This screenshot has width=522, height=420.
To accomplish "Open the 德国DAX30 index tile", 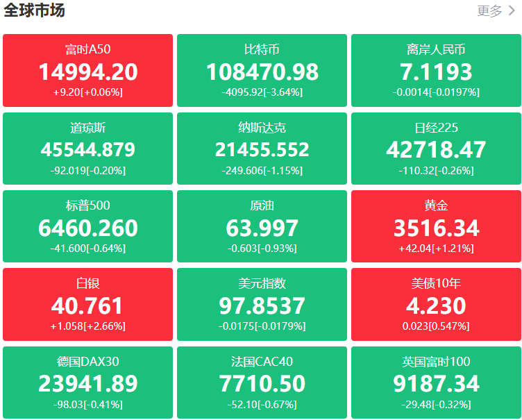I will [87, 382].
